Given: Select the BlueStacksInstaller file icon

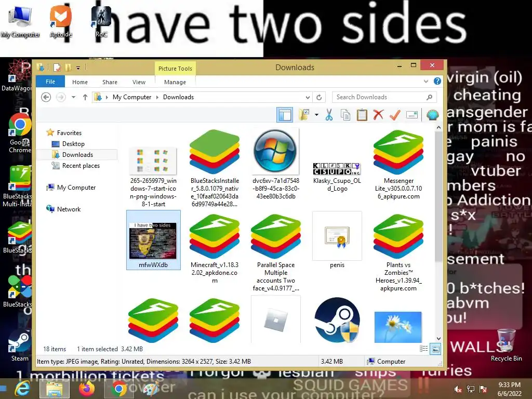Looking at the screenshot, I should (215, 152).
